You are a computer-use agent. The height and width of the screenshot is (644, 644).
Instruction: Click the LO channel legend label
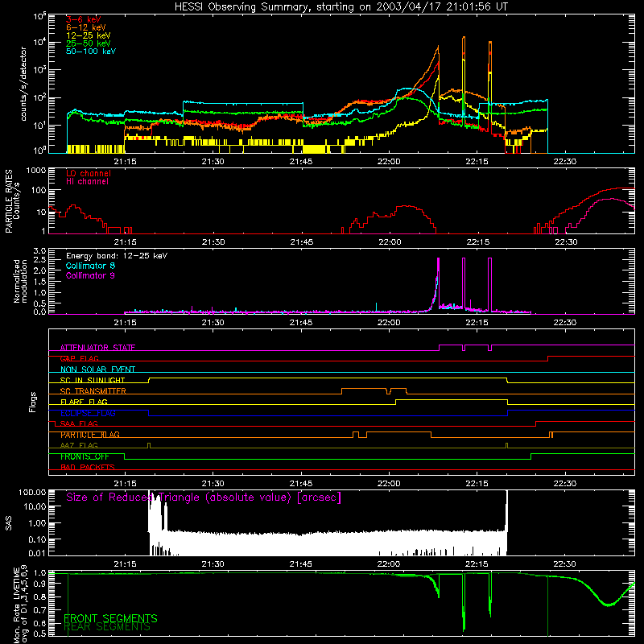[x=89, y=173]
